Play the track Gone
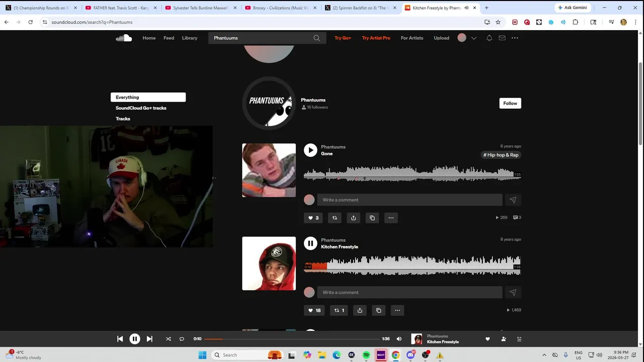The height and width of the screenshot is (362, 644). pyautogui.click(x=310, y=150)
